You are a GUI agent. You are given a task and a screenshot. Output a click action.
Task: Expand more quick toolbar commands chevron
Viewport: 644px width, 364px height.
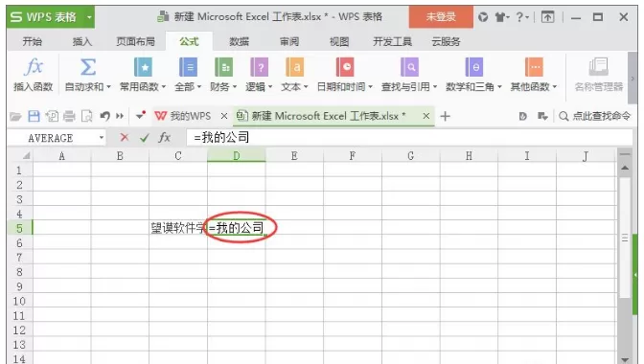(x=120, y=117)
